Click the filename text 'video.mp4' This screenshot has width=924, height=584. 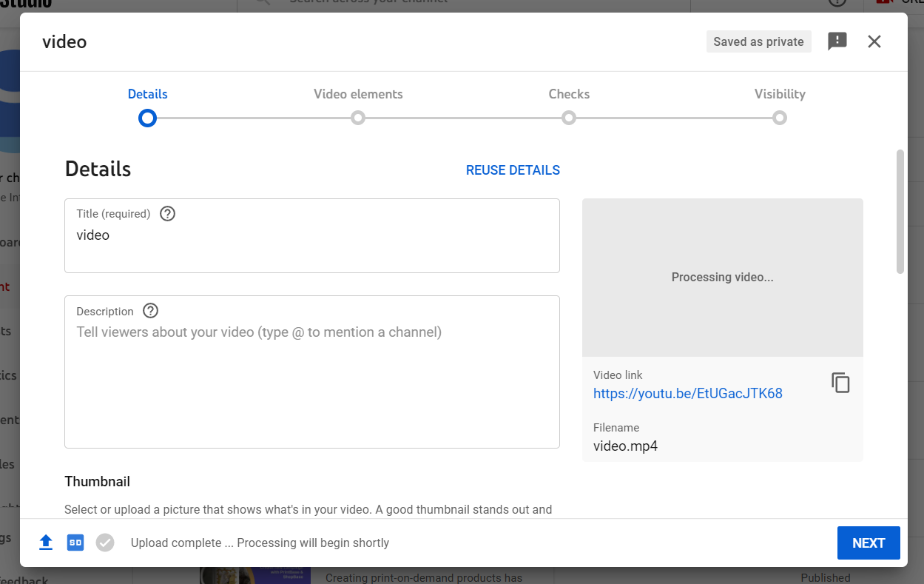626,446
